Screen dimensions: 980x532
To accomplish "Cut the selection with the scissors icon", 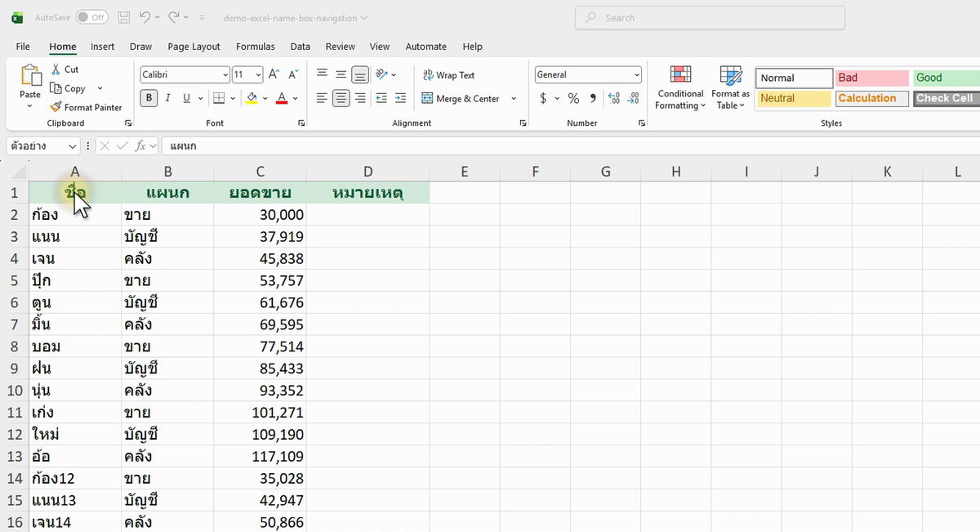I will pyautogui.click(x=56, y=69).
